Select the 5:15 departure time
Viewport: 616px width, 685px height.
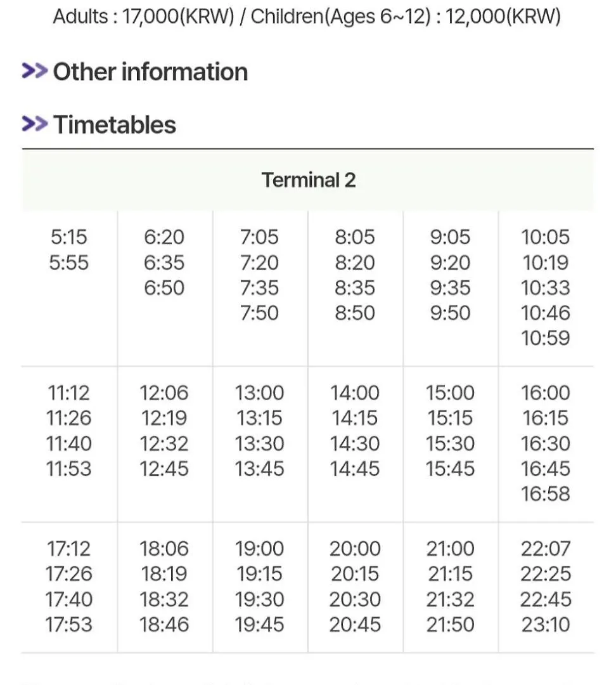68,237
